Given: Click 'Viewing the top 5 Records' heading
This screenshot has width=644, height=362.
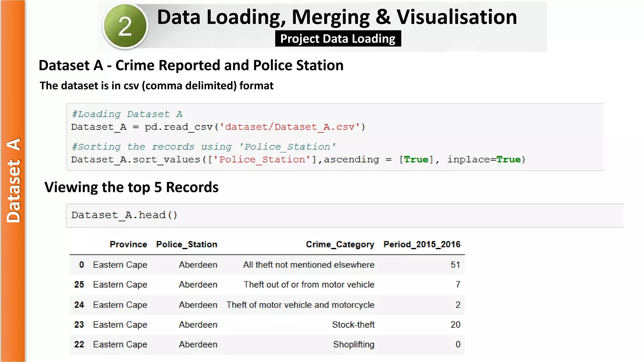Looking at the screenshot, I should pyautogui.click(x=131, y=187).
